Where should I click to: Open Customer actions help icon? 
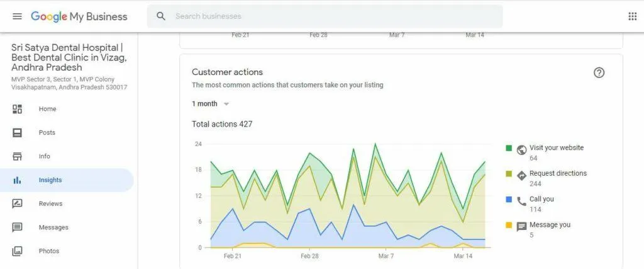[599, 73]
